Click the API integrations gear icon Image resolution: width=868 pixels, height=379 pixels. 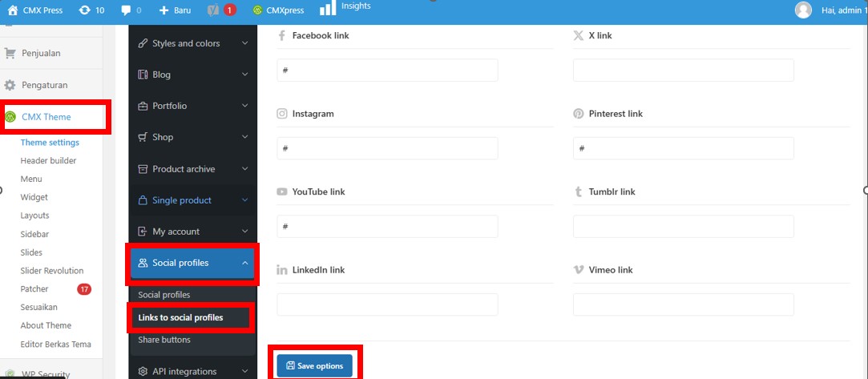[143, 371]
